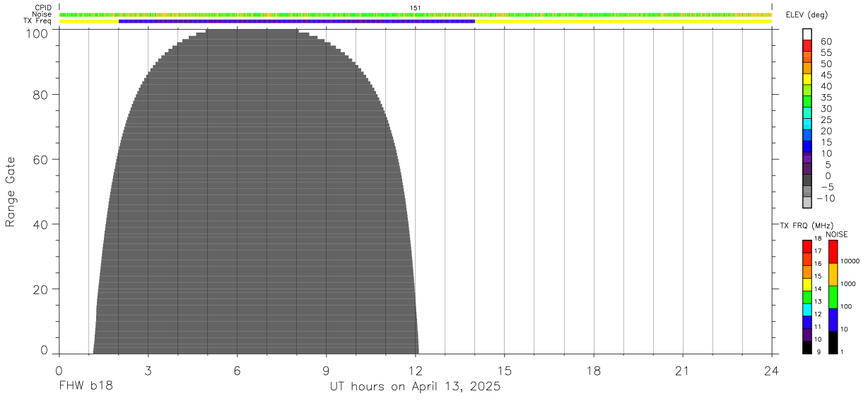Pick the light gray bottom ELEV swatch below -10
Screen dimensions: 868x401
pos(807,203)
